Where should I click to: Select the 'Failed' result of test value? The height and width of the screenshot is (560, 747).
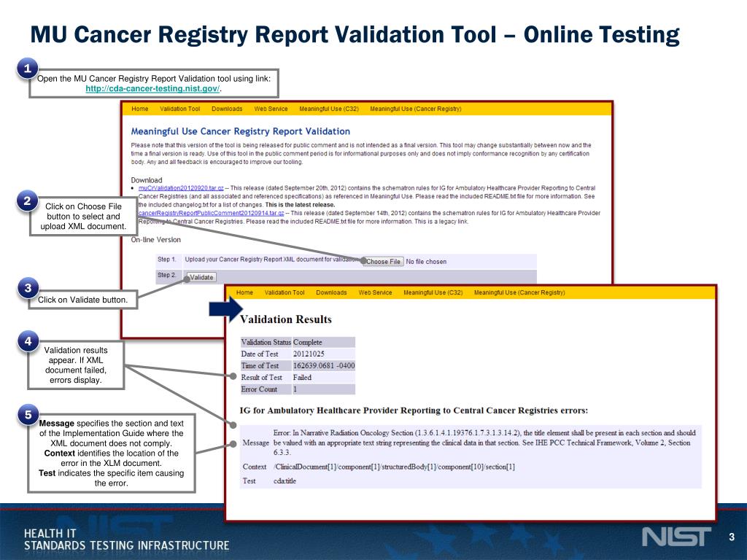[302, 377]
